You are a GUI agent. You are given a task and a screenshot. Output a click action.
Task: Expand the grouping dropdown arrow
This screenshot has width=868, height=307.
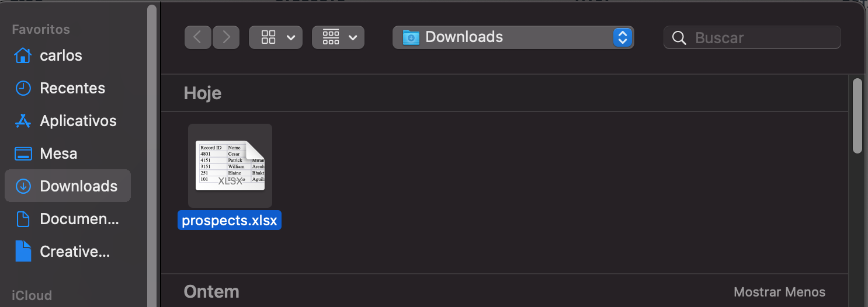point(352,37)
